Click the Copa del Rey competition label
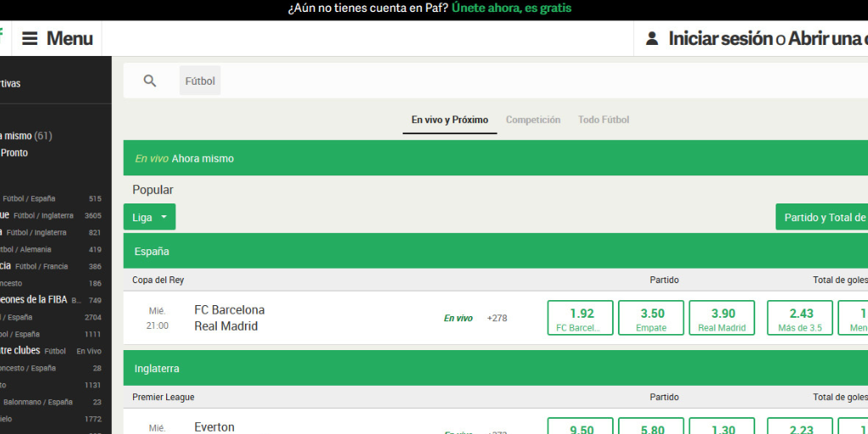868x434 pixels. click(158, 280)
